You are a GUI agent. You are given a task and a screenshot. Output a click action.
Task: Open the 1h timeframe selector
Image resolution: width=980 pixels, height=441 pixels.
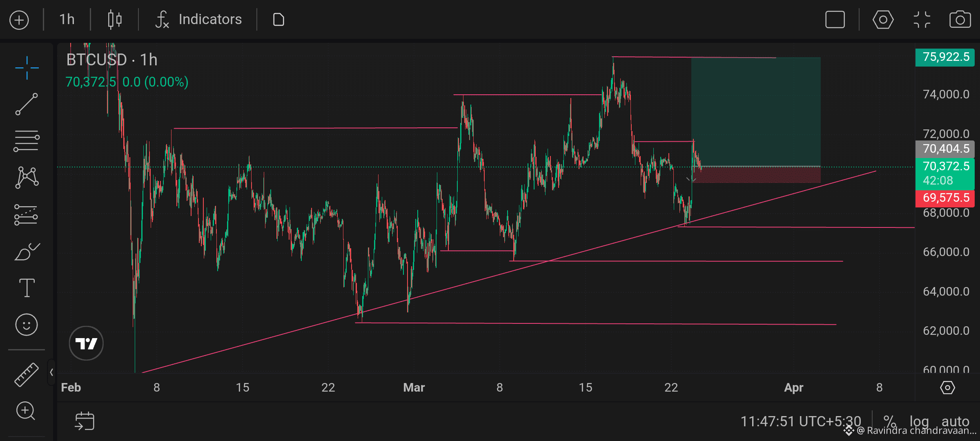[x=67, y=19]
